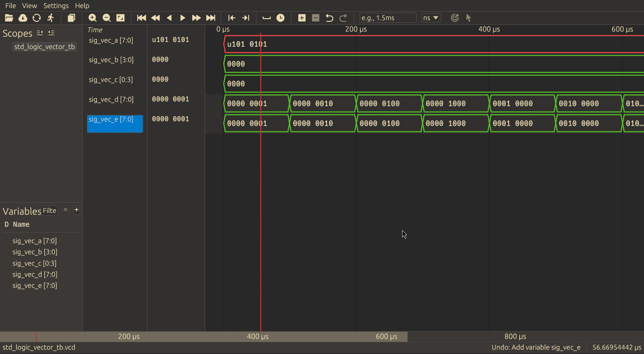Click the running-figure command icon
The height and width of the screenshot is (354, 644).
click(51, 18)
